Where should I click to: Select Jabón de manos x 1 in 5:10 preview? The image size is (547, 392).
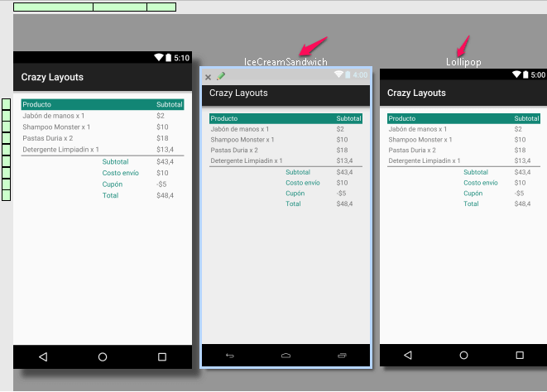tap(53, 116)
